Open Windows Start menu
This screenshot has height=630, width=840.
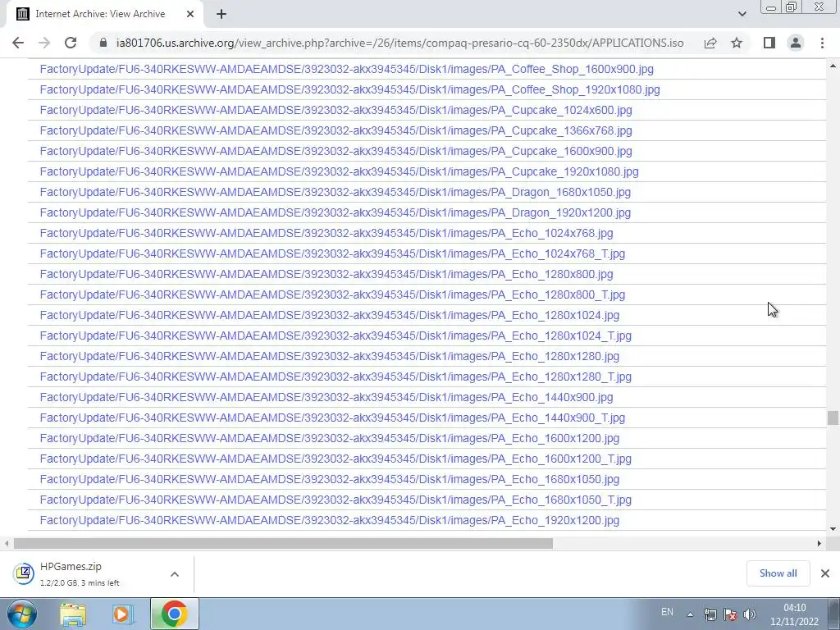21,614
